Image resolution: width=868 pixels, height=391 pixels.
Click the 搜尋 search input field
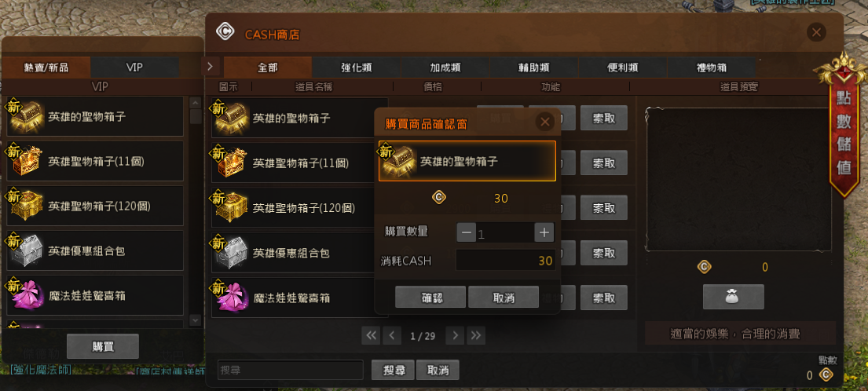291,370
